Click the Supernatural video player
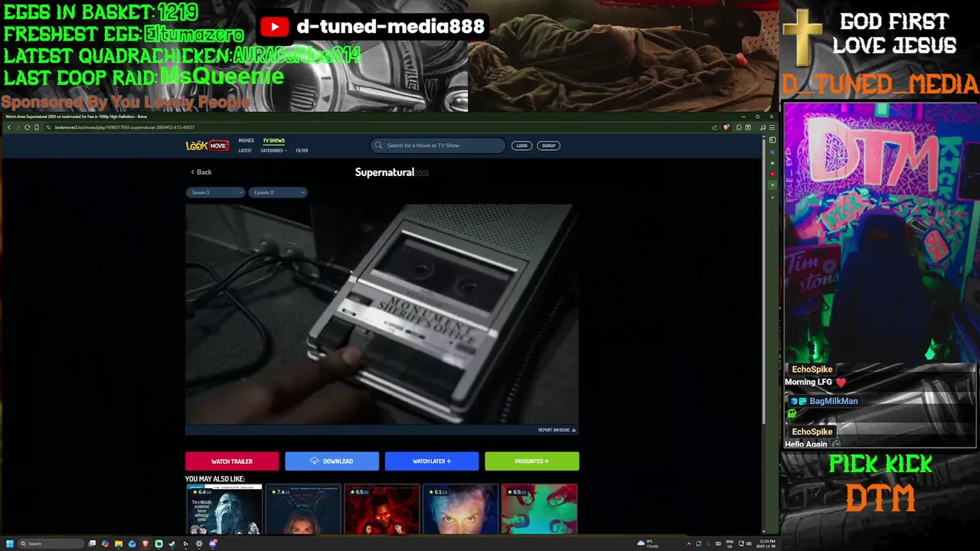The image size is (980, 551). click(x=382, y=314)
